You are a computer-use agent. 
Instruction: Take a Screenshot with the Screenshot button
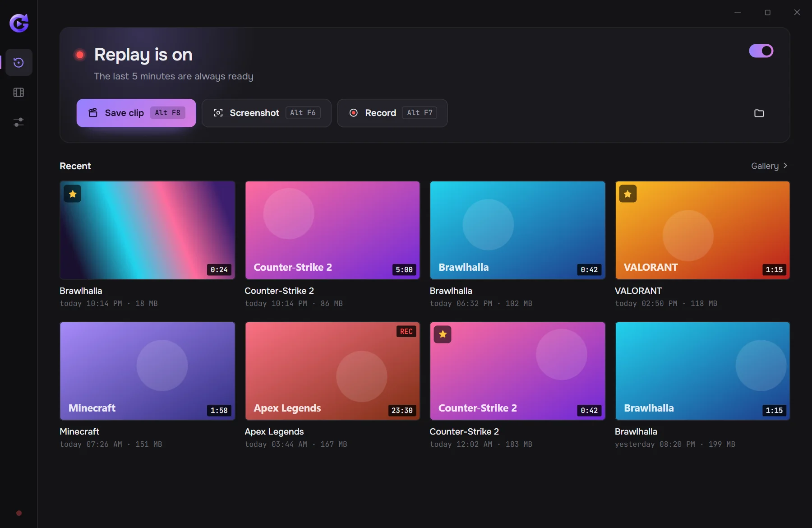[267, 113]
